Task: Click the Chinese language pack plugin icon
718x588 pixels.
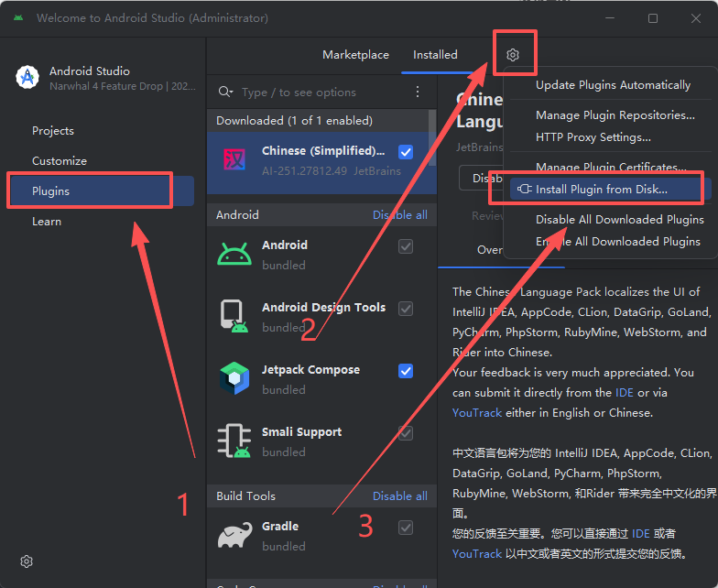Action: click(x=234, y=159)
